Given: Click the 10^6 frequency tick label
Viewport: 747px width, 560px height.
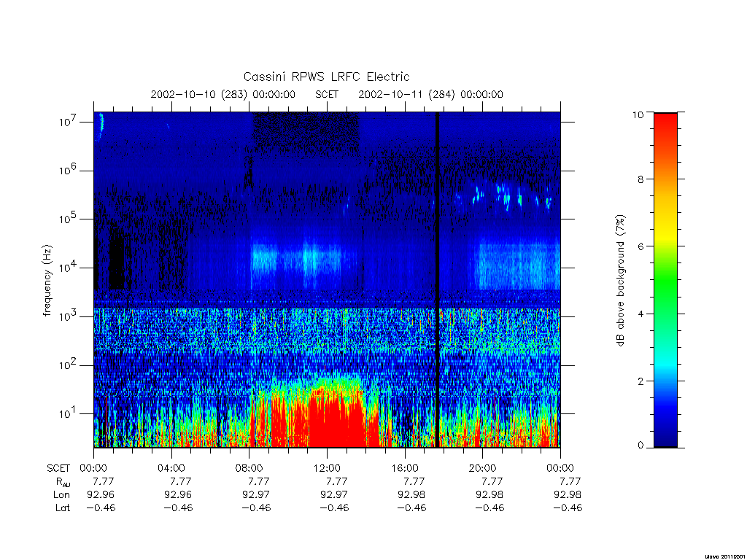Looking at the screenshot, I should pyautogui.click(x=69, y=171).
